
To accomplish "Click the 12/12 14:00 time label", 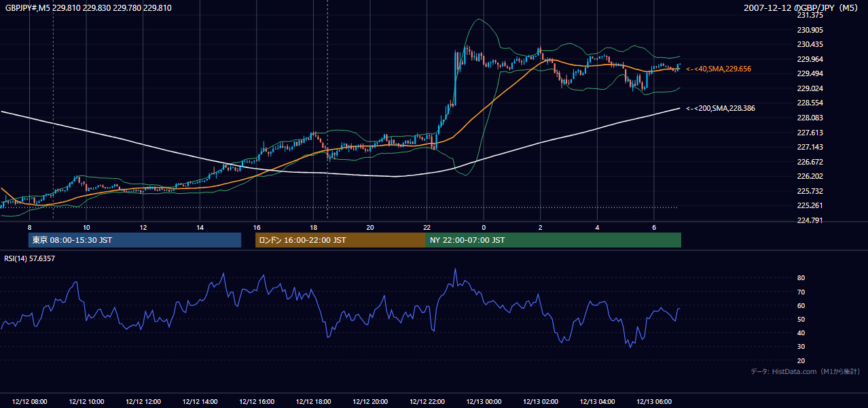I will click(x=200, y=402).
